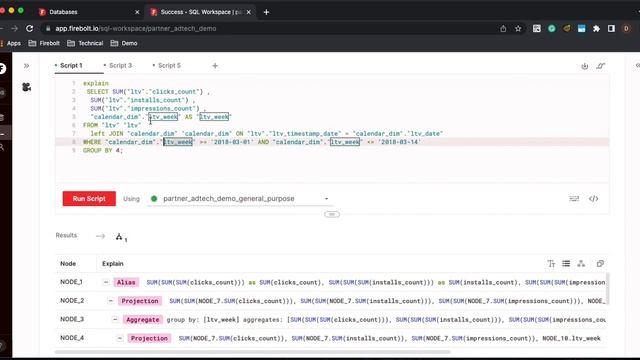Switch explain view to diagram mode
The image size is (640, 360).
click(581, 264)
